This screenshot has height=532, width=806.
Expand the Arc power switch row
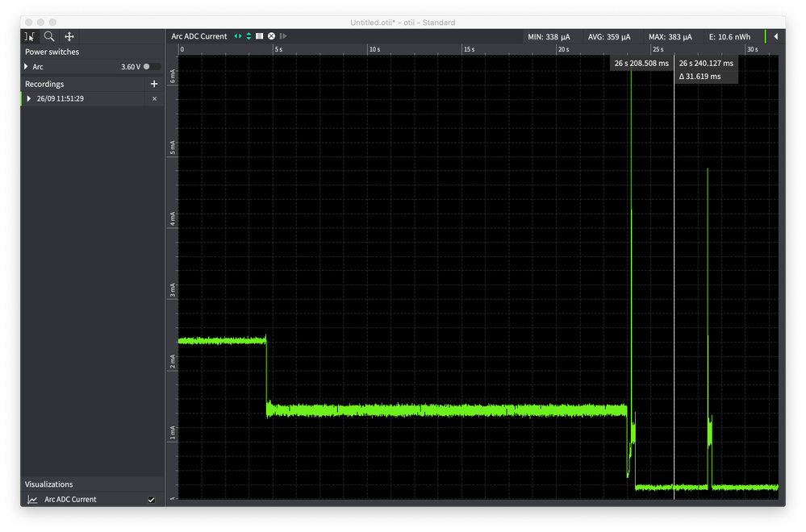point(26,67)
